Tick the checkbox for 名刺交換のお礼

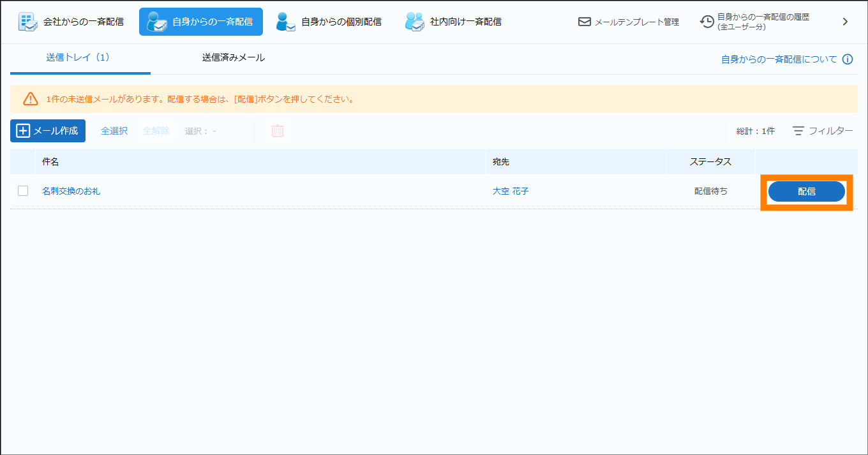click(x=23, y=191)
